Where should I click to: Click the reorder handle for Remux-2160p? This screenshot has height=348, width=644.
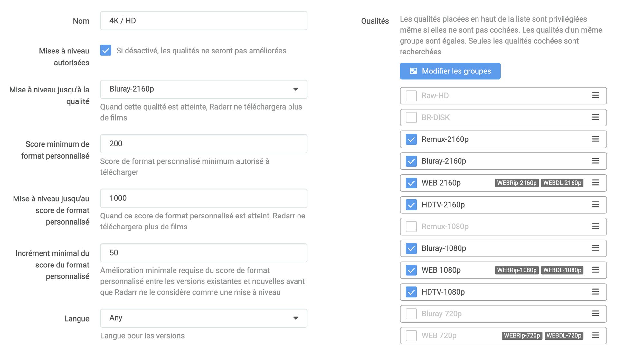[595, 139]
